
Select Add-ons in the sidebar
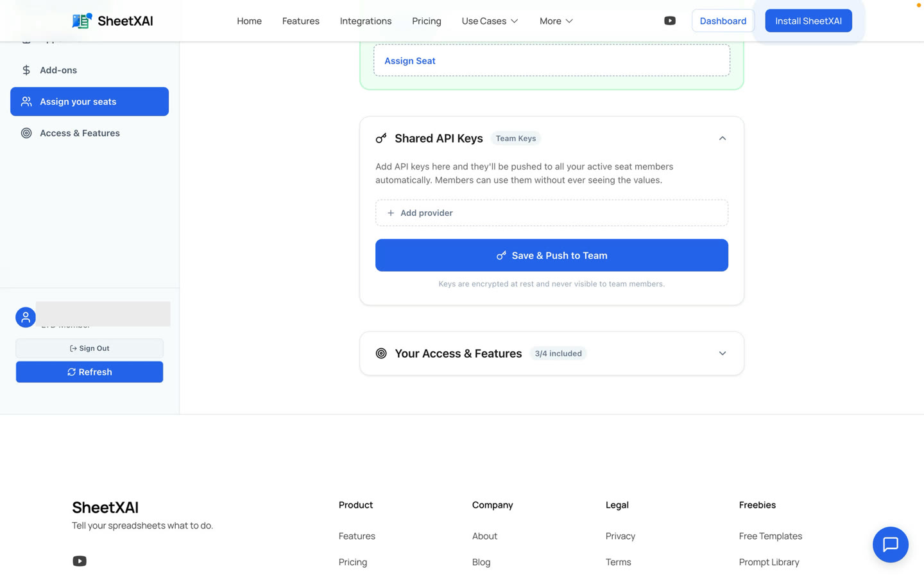tap(89, 70)
